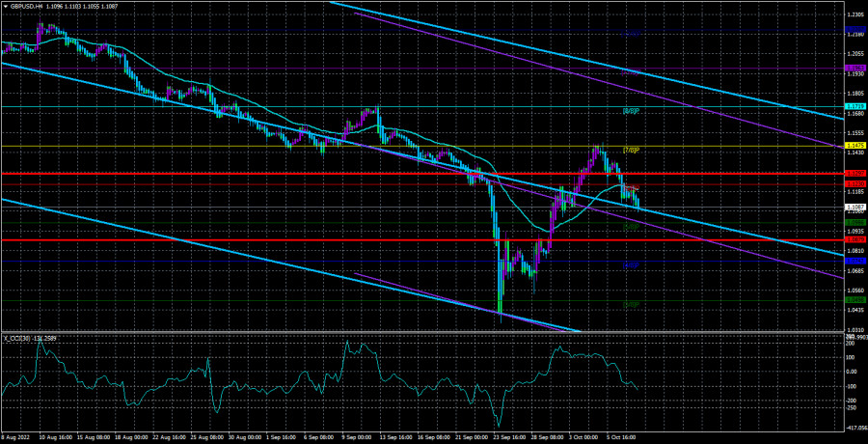The image size is (868, 444).
Task: Select the 5 Oct 16:00 time label
Action: click(x=619, y=437)
